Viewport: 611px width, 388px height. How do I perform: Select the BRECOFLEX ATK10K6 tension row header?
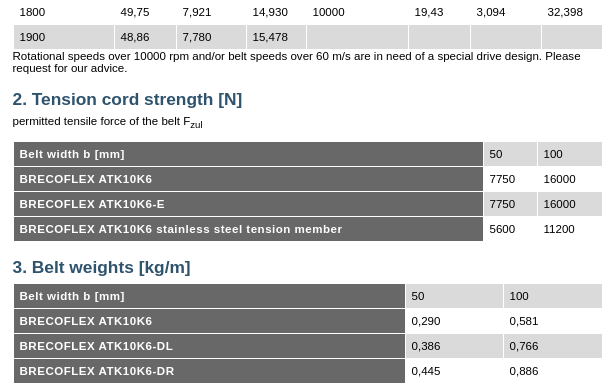click(248, 179)
